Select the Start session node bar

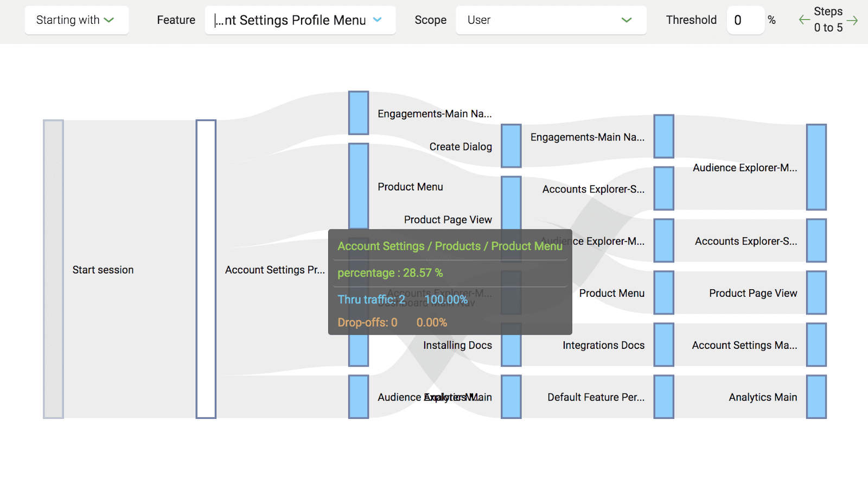pos(53,269)
